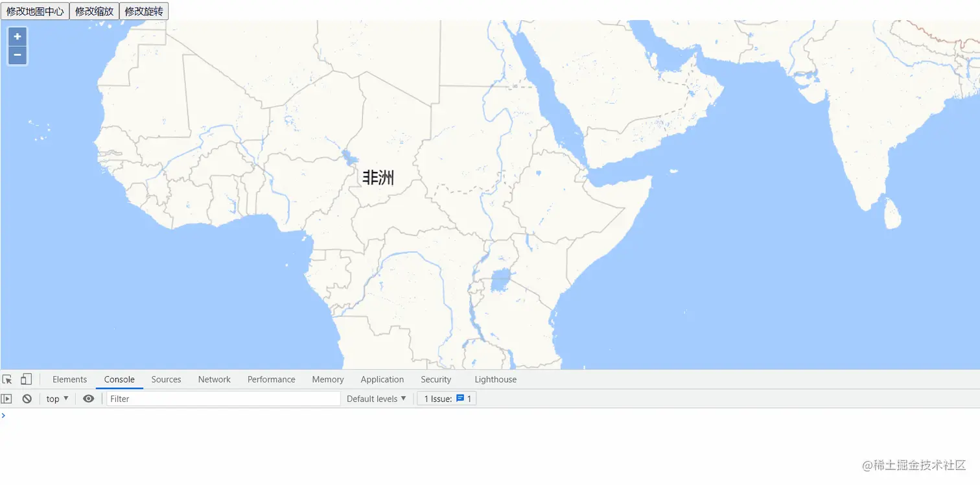Viewport: 980px width, 485px height.
Task: Open the Elements tab
Action: click(x=69, y=379)
